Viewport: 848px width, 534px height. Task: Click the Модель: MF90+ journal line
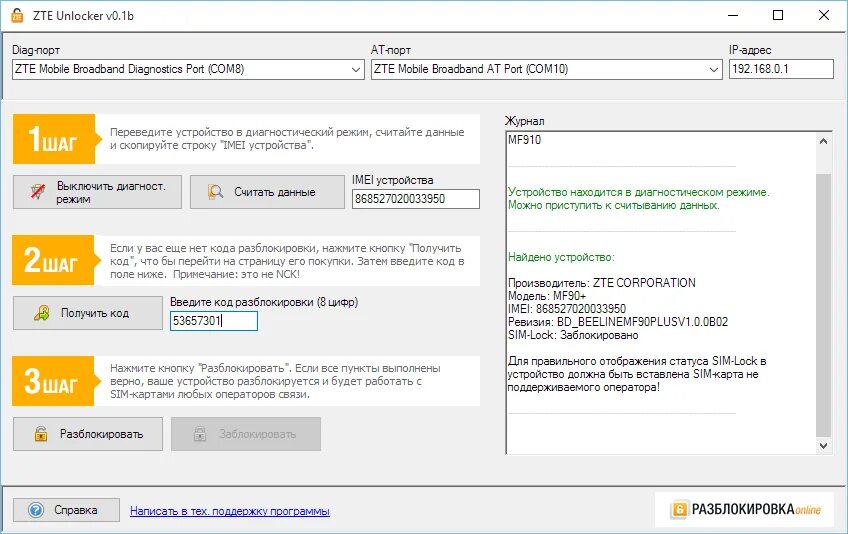tap(547, 296)
